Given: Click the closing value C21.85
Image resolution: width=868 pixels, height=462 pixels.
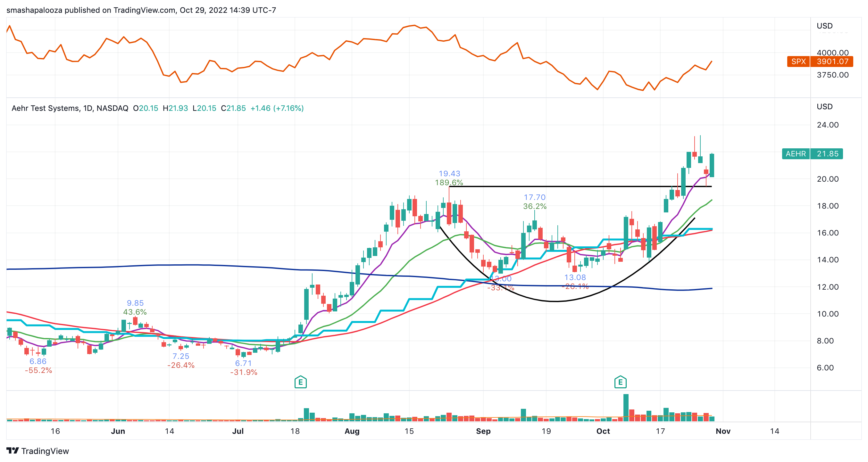Looking at the screenshot, I should point(233,108).
